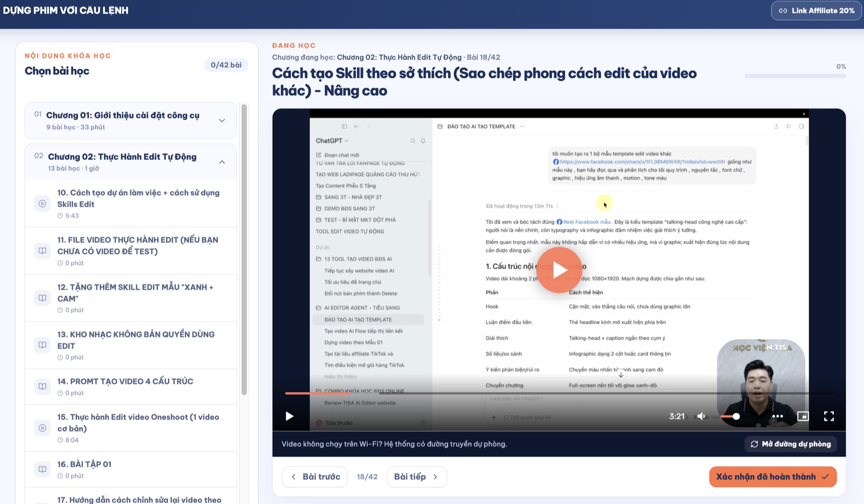The width and height of the screenshot is (864, 504).
Task: Click the lesson completion progress bar
Action: coord(795,76)
